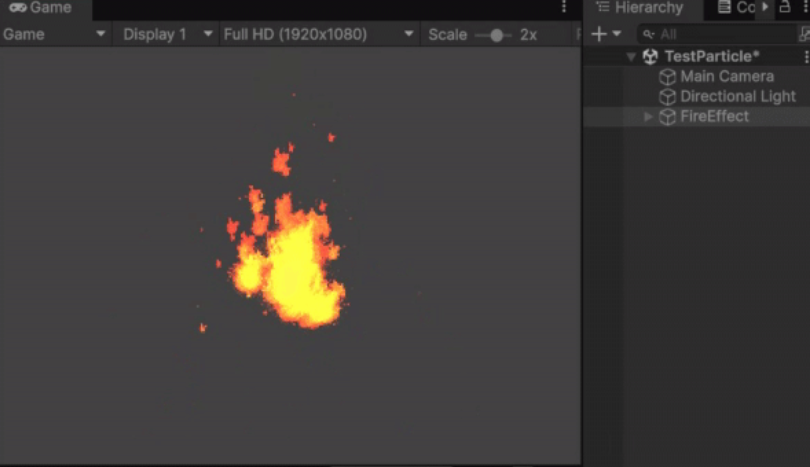
Task: Click the plus icon to create a GameObject
Action: tap(598, 34)
